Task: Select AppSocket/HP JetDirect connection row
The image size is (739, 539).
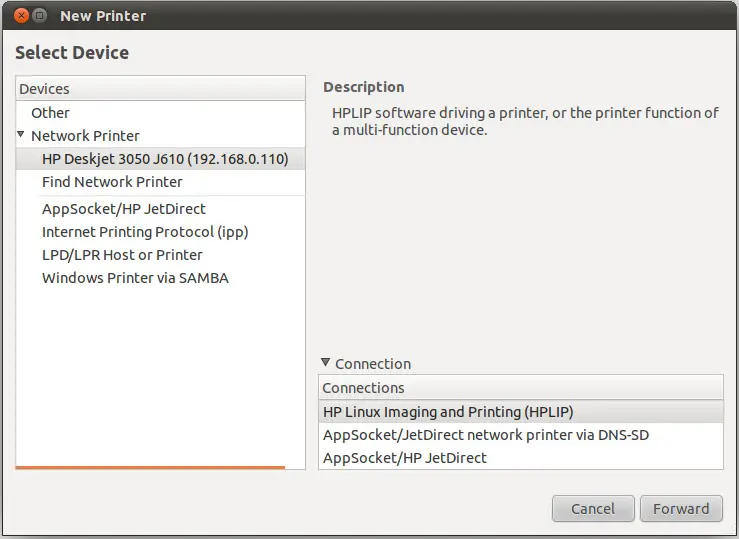Action: [x=405, y=458]
